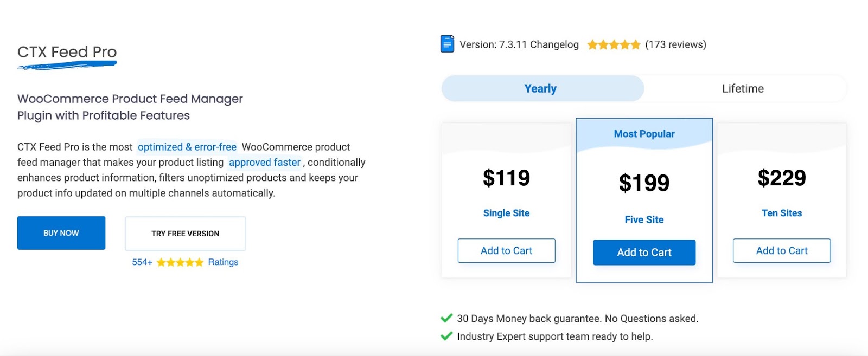Add the $119 Single Site plan to cart
The width and height of the screenshot is (868, 356).
[x=506, y=251]
